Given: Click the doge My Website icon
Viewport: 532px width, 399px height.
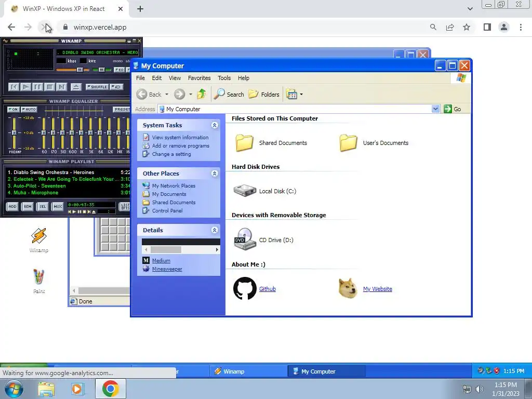Looking at the screenshot, I should pos(348,288).
